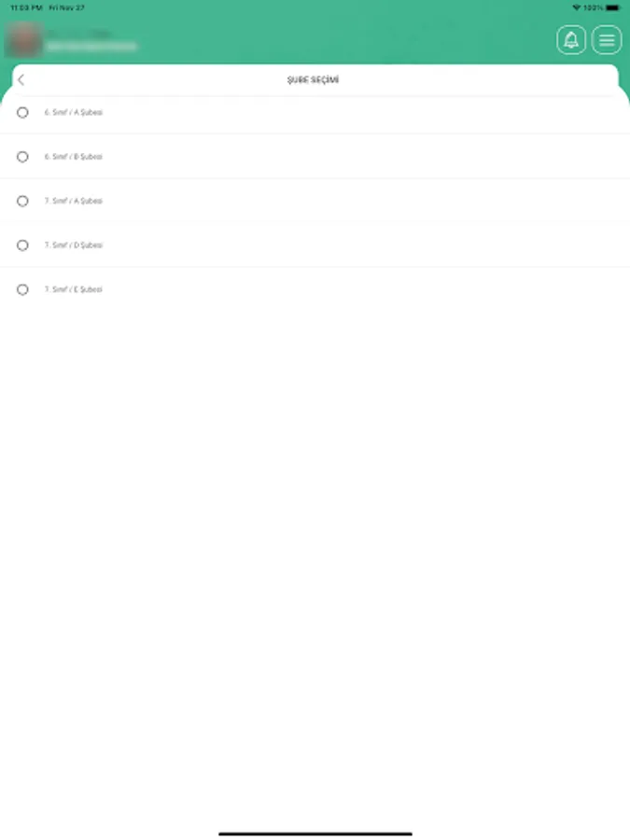Screen dimensions: 630x840
Task: Tap the '6. Sınıf / A Şubesi' label text
Action: click(x=74, y=112)
